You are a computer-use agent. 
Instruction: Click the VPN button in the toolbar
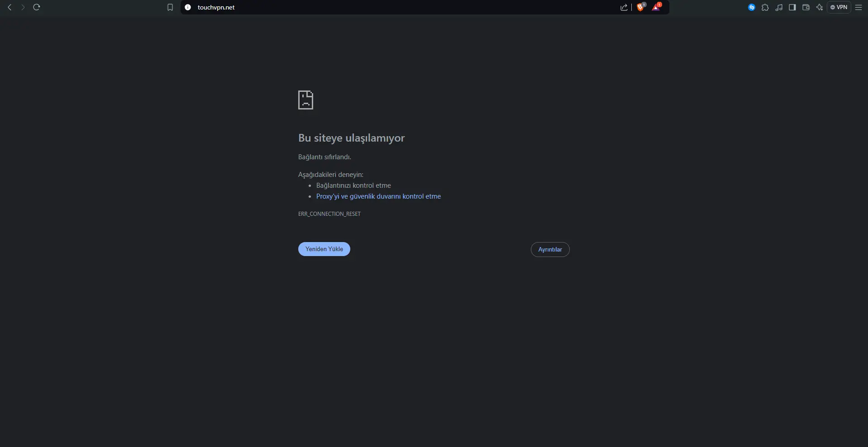tap(839, 7)
